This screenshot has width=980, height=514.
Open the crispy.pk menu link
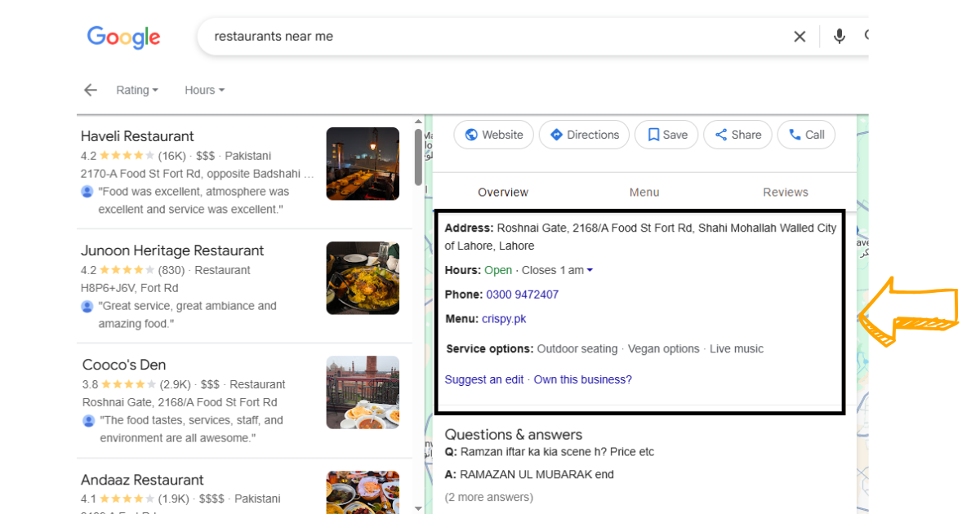(x=504, y=319)
